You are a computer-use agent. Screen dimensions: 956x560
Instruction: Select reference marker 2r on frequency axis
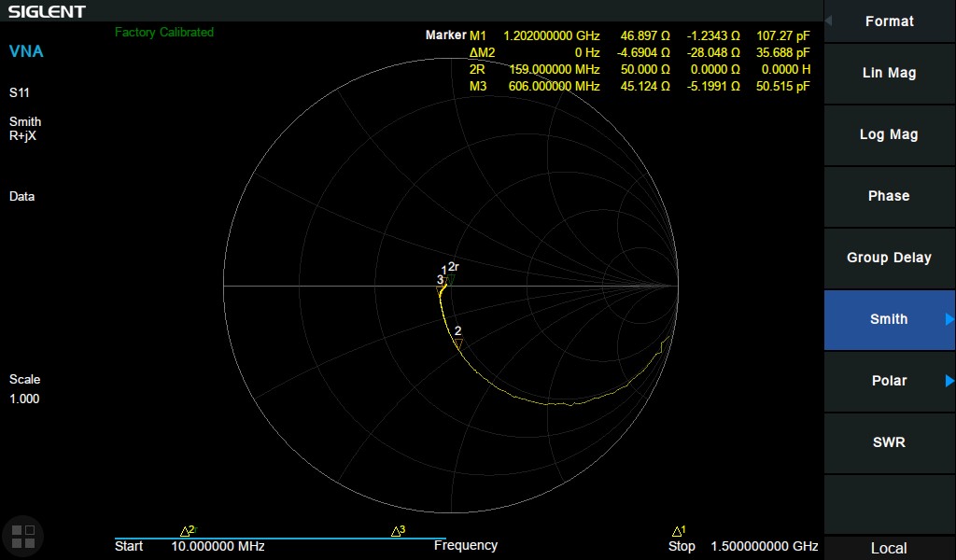pyautogui.click(x=188, y=530)
